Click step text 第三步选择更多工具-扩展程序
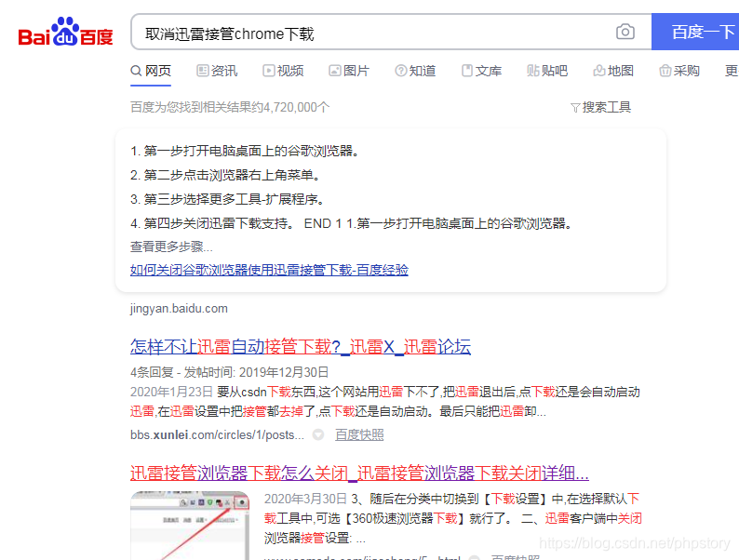 (x=235, y=199)
